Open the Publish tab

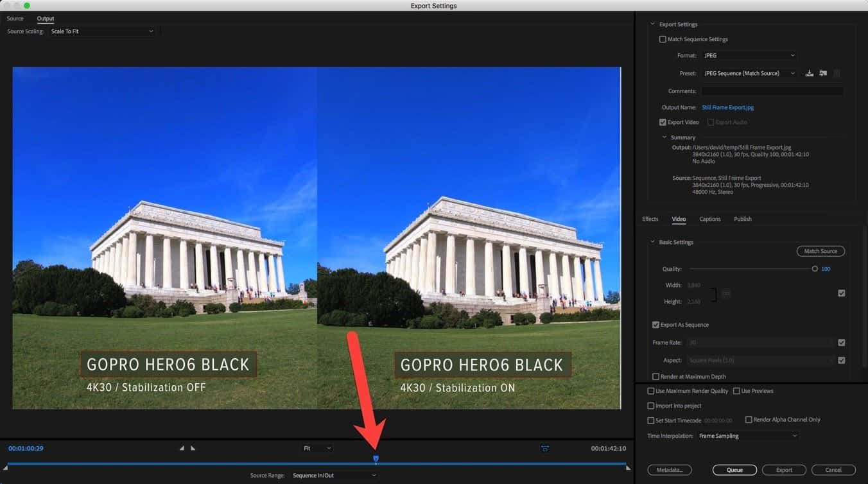[743, 219]
